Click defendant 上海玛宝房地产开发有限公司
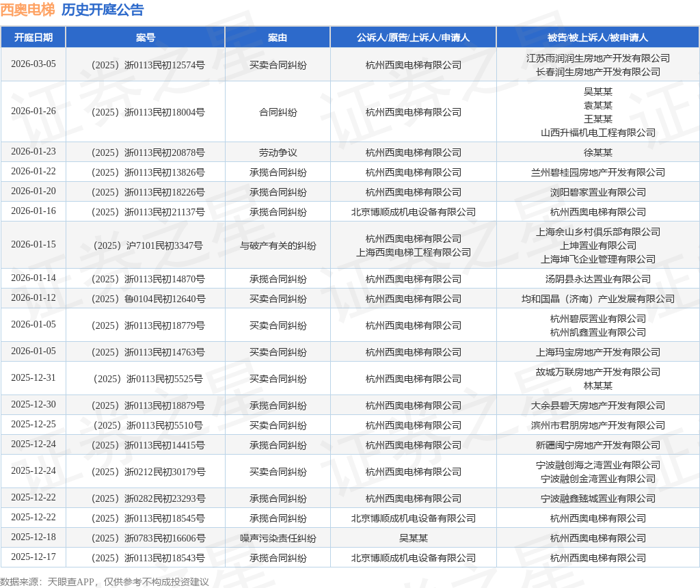The width and height of the screenshot is (700, 588). (598, 352)
